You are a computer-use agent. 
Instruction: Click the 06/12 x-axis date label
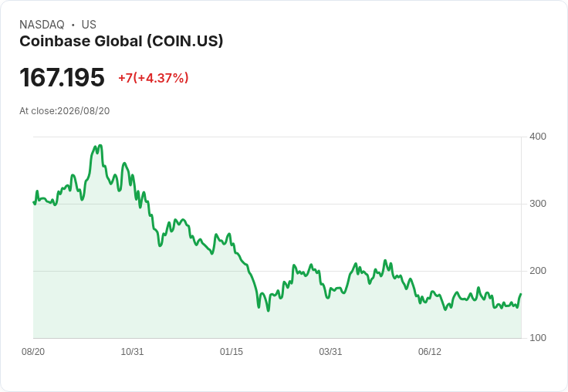(430, 351)
